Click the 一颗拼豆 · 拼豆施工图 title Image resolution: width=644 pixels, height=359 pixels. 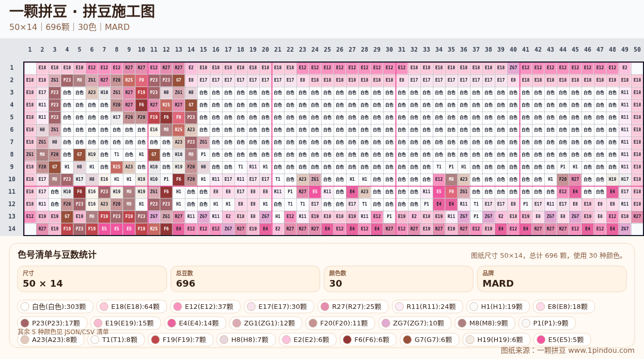pos(82,11)
